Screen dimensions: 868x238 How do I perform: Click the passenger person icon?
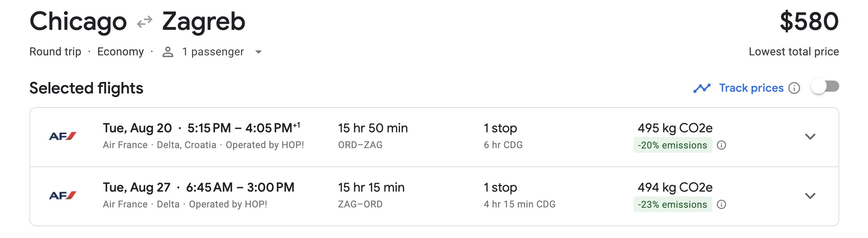pyautogui.click(x=168, y=52)
